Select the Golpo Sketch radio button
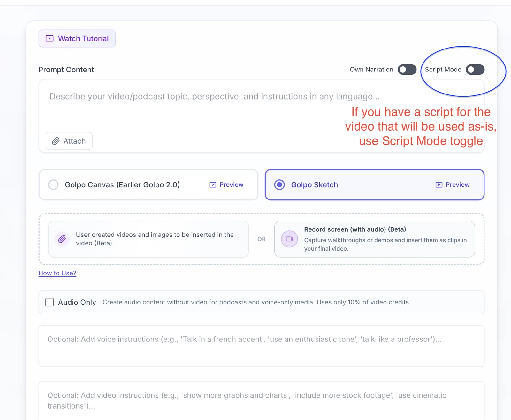Viewport: 511px width, 420px height. pos(279,185)
